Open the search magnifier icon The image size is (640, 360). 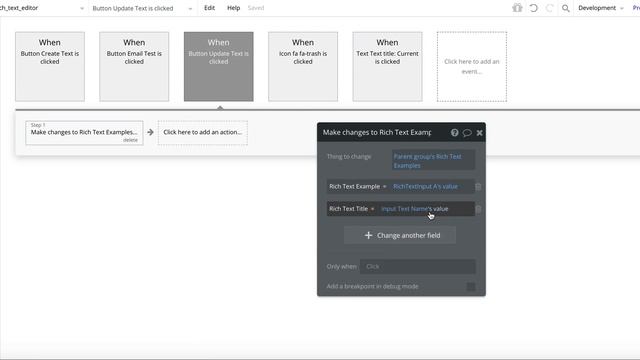pos(565,8)
